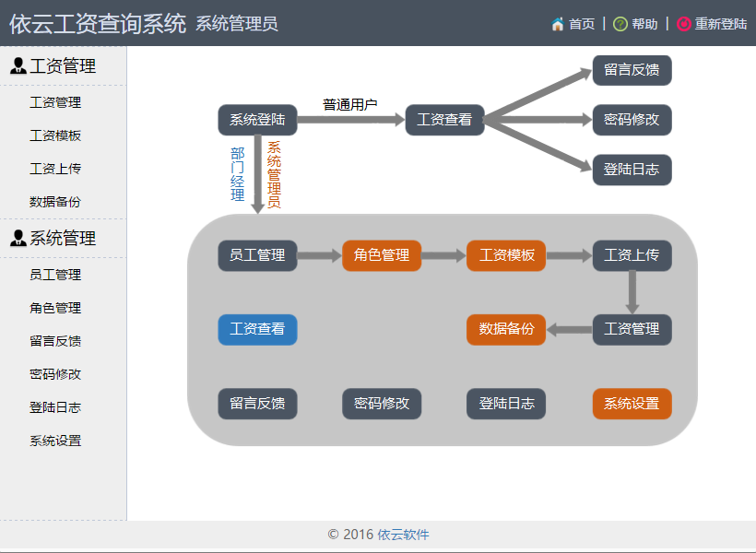756x553 pixels.
Task: Click the orange 角色管理 node
Action: (x=382, y=255)
